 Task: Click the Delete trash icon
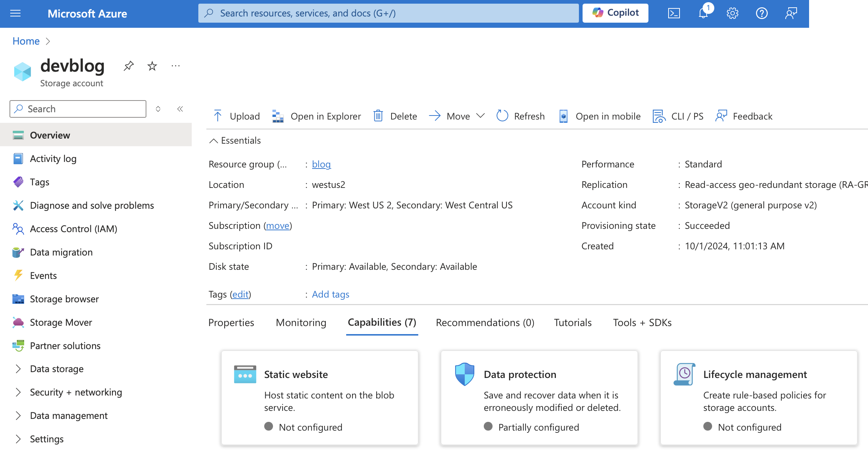click(x=378, y=116)
